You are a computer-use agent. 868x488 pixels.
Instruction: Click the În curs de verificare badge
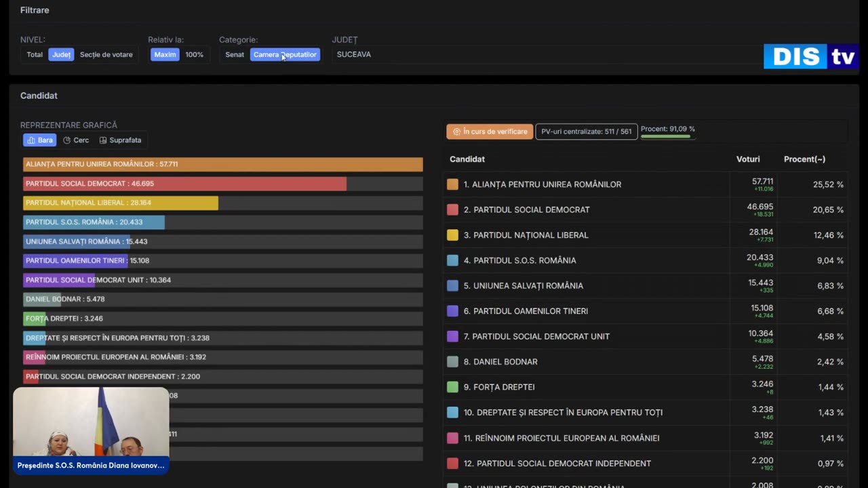tap(490, 131)
